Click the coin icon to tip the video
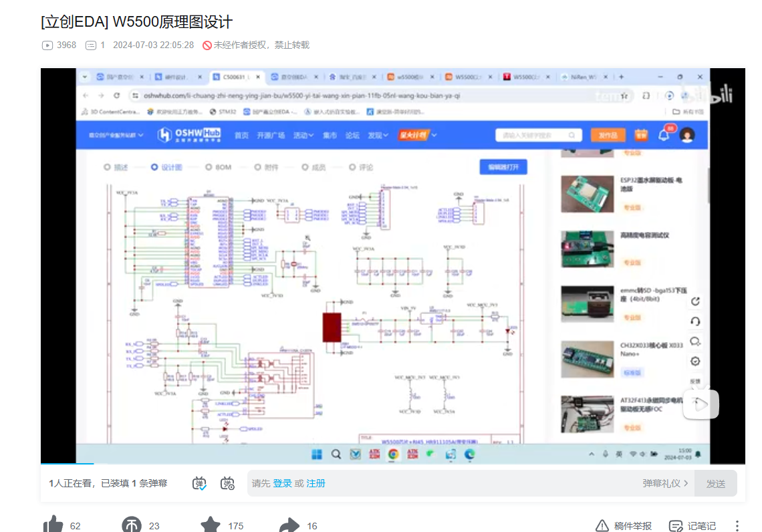 (x=132, y=525)
